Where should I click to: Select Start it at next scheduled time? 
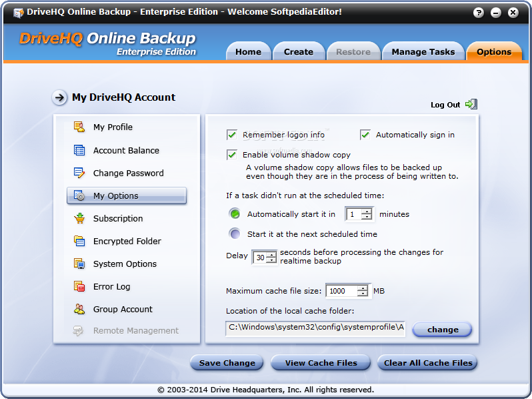click(x=235, y=234)
